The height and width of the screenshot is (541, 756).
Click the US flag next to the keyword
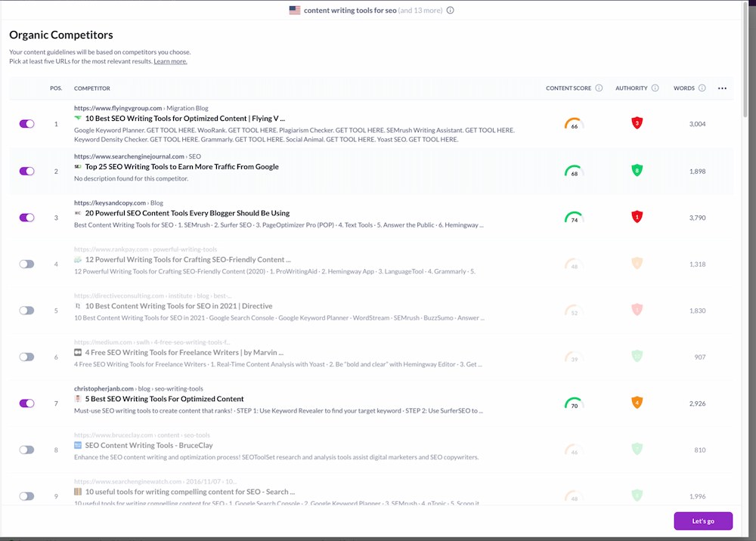click(x=294, y=11)
